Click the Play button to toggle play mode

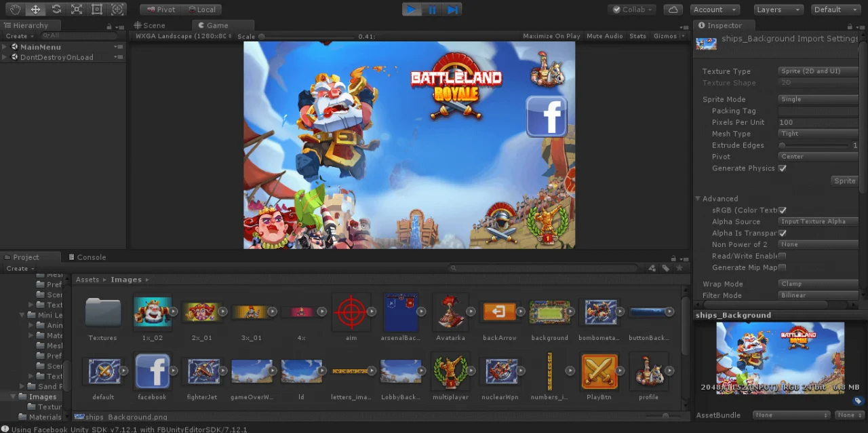pos(412,10)
